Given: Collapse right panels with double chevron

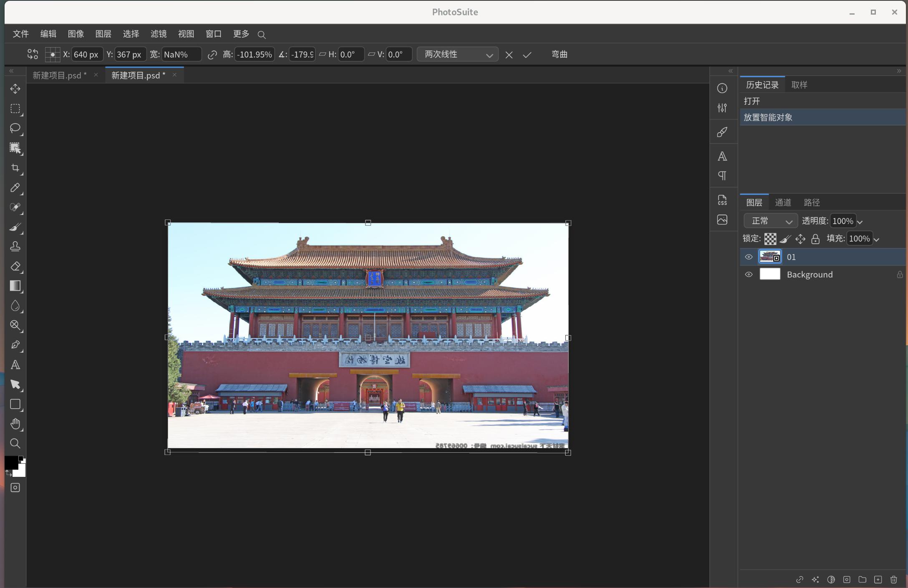Looking at the screenshot, I should click(899, 71).
